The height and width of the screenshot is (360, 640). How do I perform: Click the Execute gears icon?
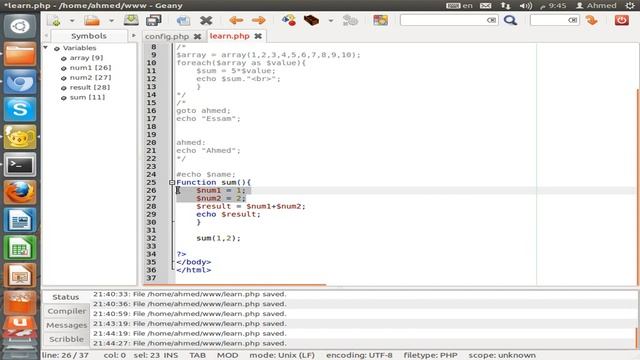click(x=350, y=20)
